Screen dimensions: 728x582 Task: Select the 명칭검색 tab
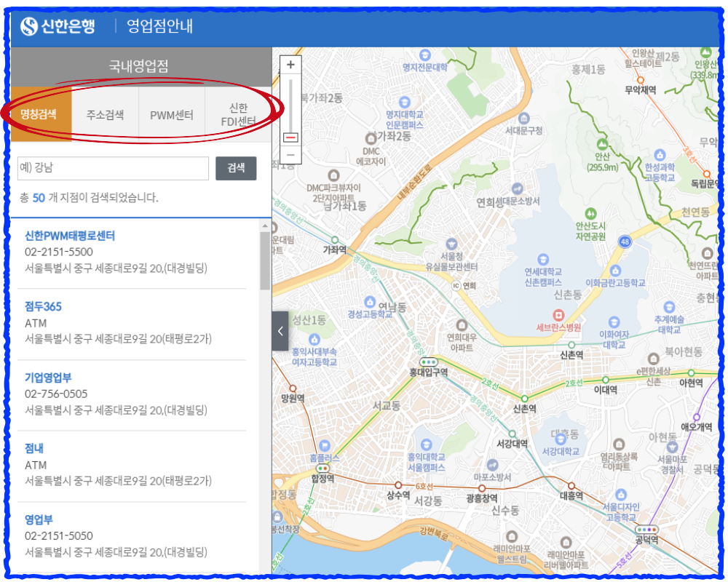tap(41, 114)
